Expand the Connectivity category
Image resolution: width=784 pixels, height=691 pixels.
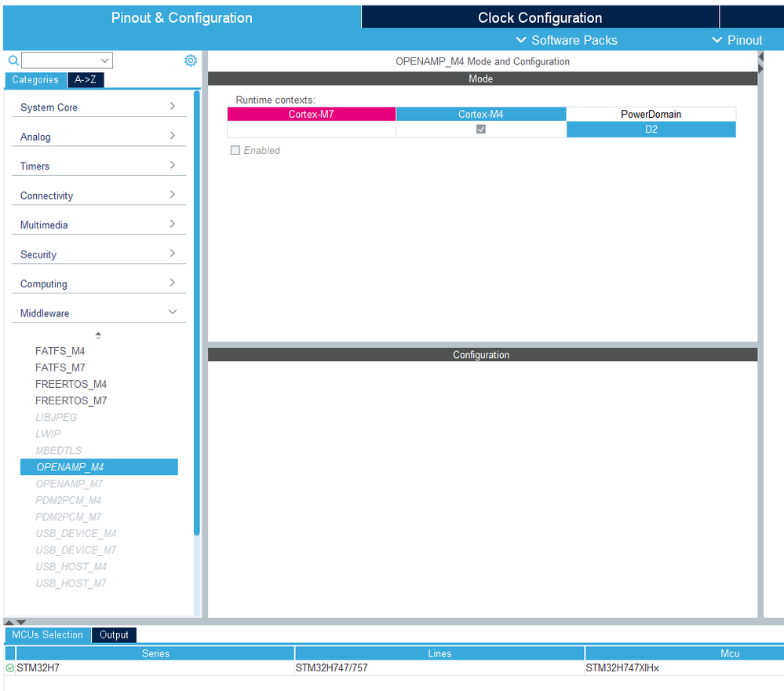pos(99,196)
